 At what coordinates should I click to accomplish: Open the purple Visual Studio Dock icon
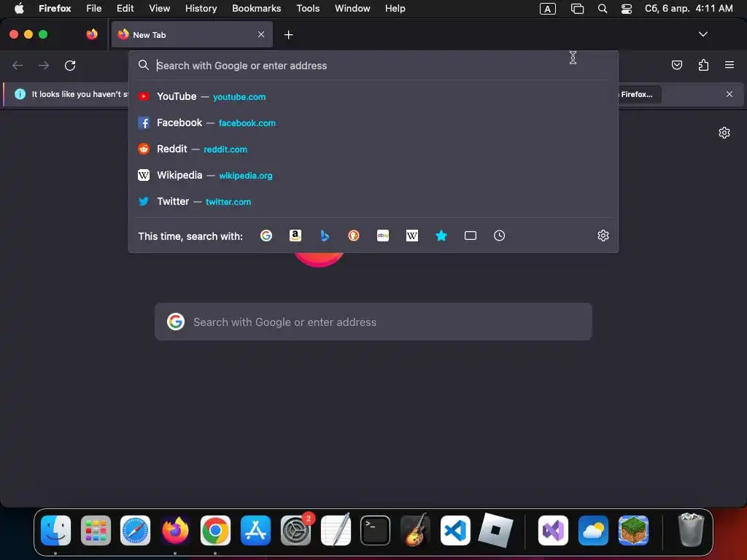[x=553, y=530]
